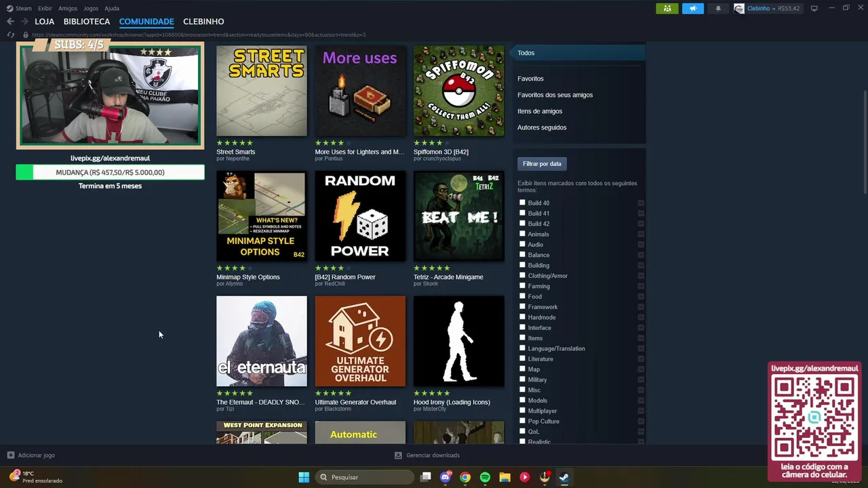The width and height of the screenshot is (868, 488).
Task: Click the Steam URL address bar
Action: click(198, 35)
